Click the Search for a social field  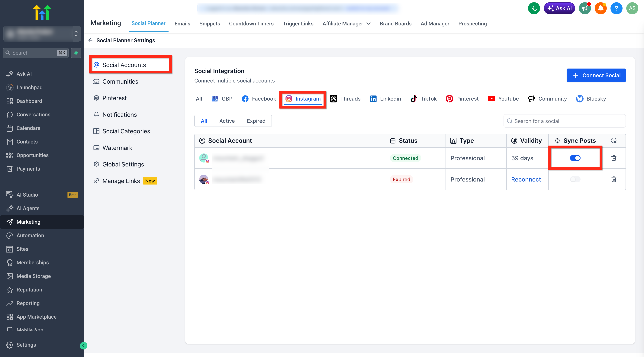pos(565,121)
